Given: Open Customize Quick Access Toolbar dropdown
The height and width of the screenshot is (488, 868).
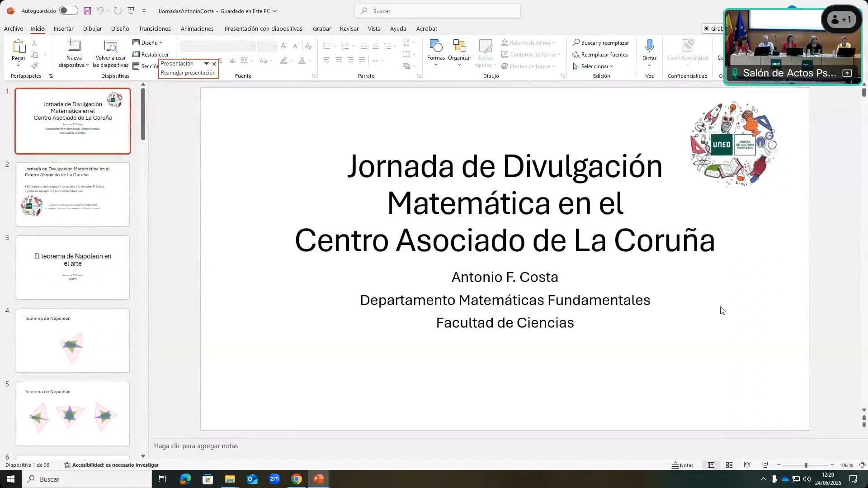Looking at the screenshot, I should click(x=144, y=11).
